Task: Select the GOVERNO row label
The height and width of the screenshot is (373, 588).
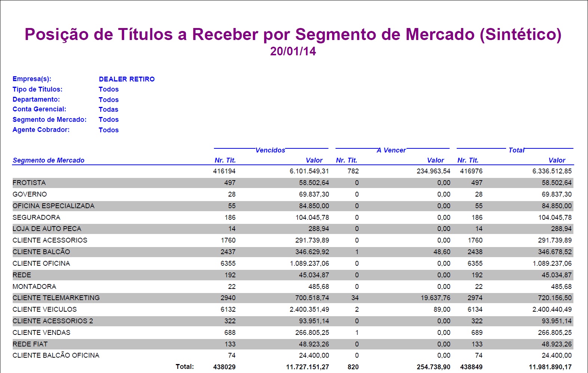Action: pos(30,194)
